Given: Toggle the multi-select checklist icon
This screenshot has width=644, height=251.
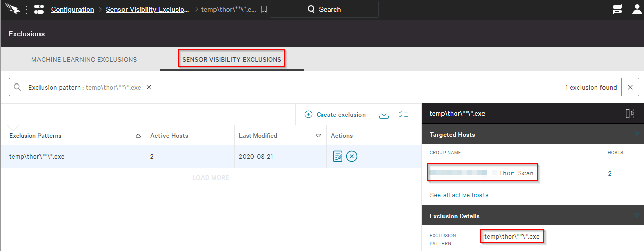Looking at the screenshot, I should tap(403, 114).
